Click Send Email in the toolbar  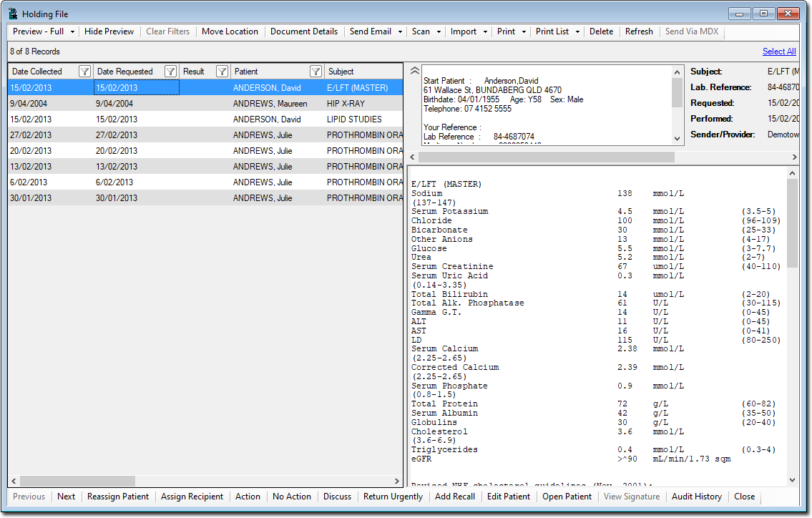pos(371,31)
